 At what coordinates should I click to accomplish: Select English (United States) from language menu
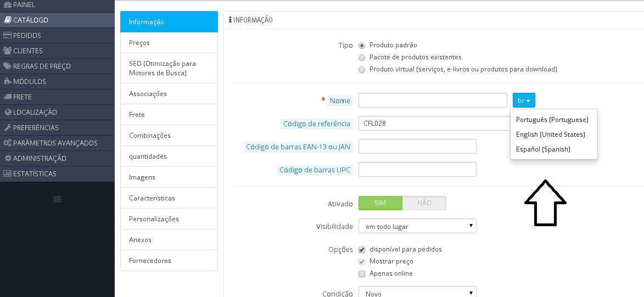click(550, 135)
